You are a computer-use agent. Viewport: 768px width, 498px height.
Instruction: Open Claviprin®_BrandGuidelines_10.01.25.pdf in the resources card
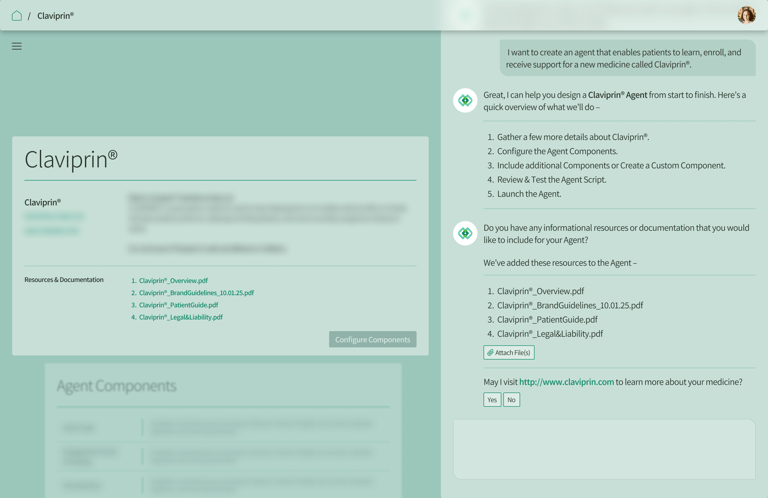196,293
